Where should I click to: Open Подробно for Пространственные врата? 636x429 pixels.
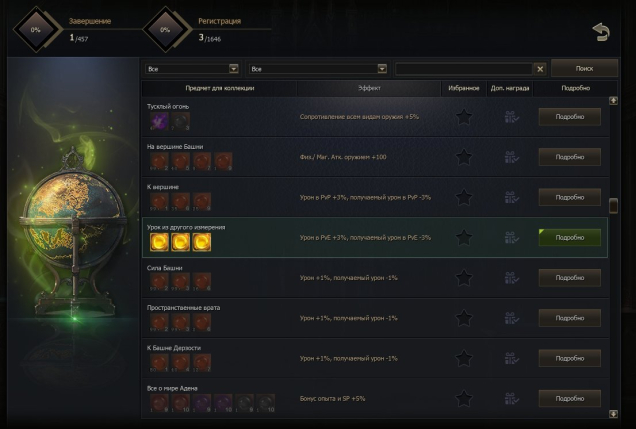(x=569, y=318)
